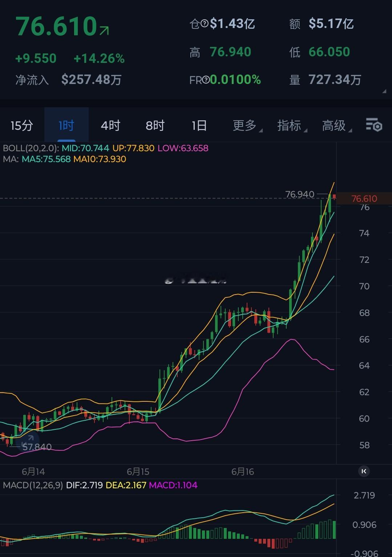Tap the MID:70.744 Bollinger value

85,148
